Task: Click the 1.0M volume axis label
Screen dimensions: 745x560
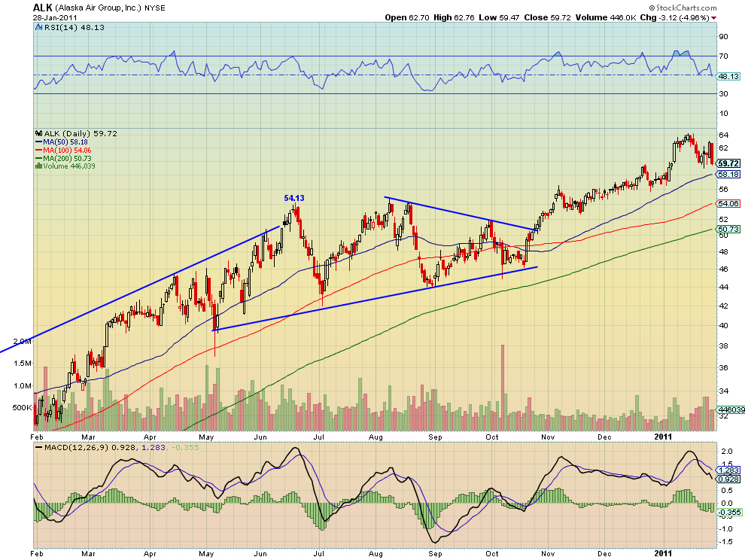Action: (x=23, y=385)
